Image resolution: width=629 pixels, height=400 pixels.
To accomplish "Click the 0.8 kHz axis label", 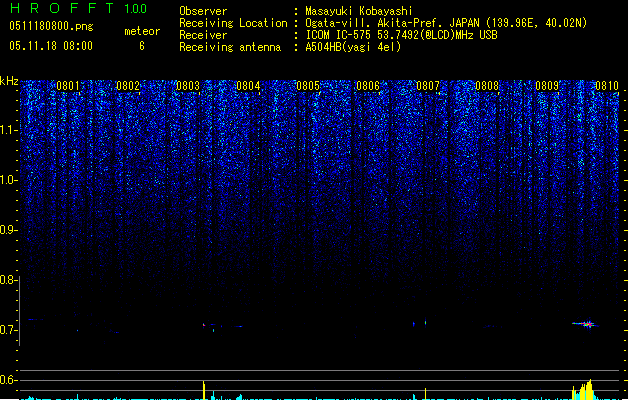I will click(x=8, y=280).
